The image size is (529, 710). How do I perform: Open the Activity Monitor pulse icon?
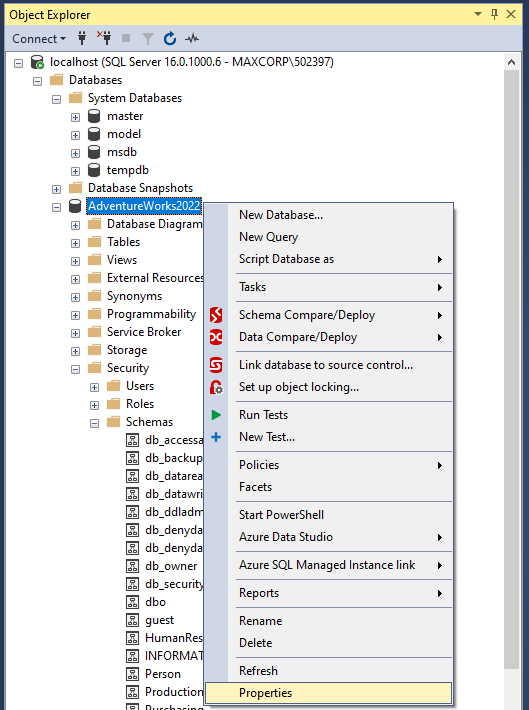click(192, 39)
